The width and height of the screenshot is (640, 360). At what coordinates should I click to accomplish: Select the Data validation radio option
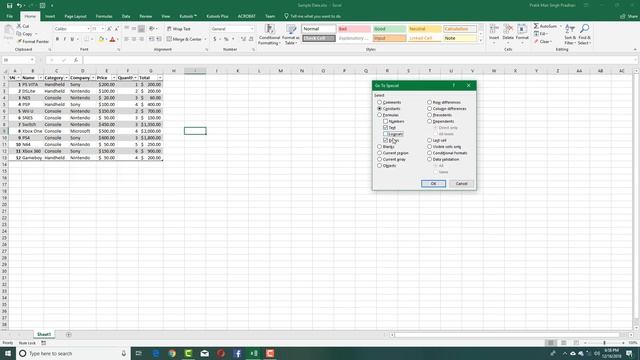coord(429,159)
